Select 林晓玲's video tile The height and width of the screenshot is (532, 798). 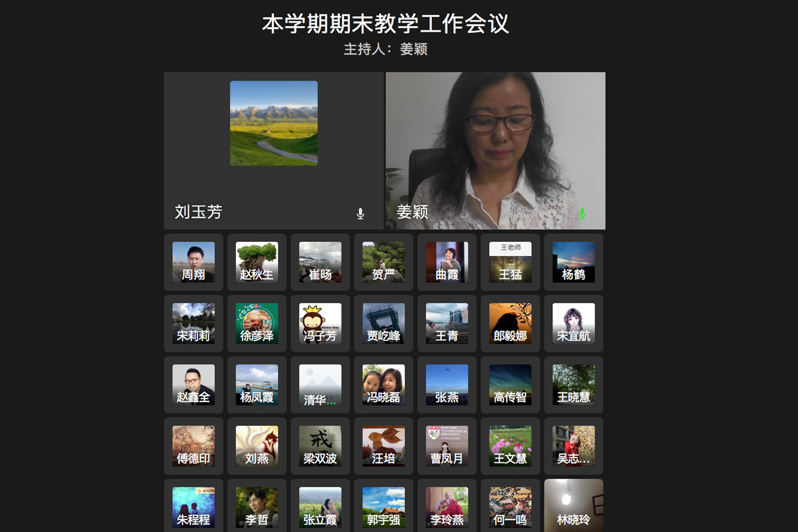tap(573, 505)
